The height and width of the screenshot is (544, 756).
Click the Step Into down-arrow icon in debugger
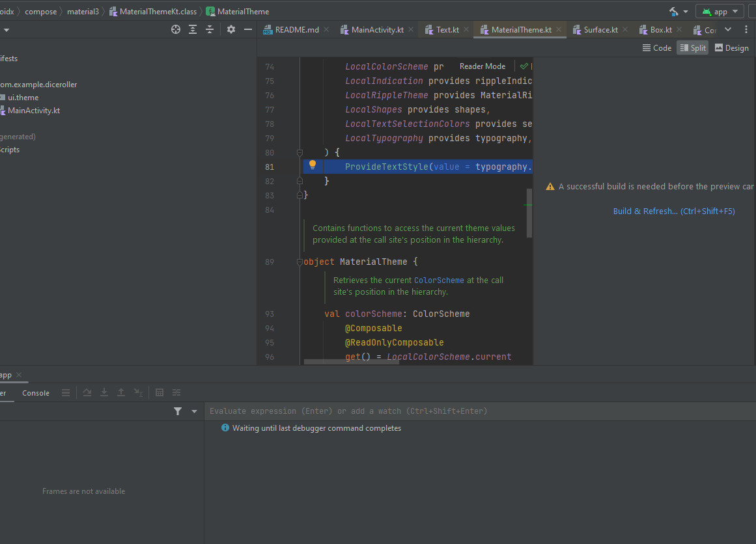pos(104,392)
